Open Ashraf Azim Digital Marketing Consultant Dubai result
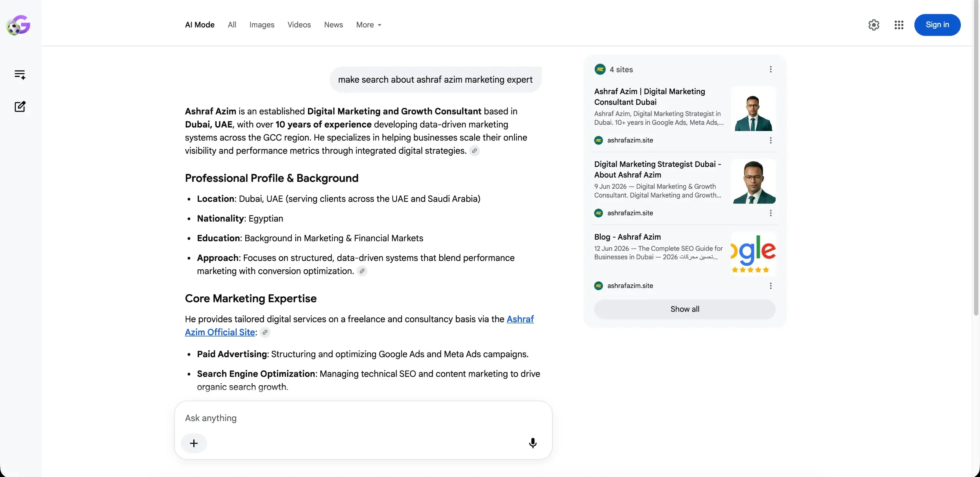This screenshot has height=477, width=980. click(x=650, y=96)
